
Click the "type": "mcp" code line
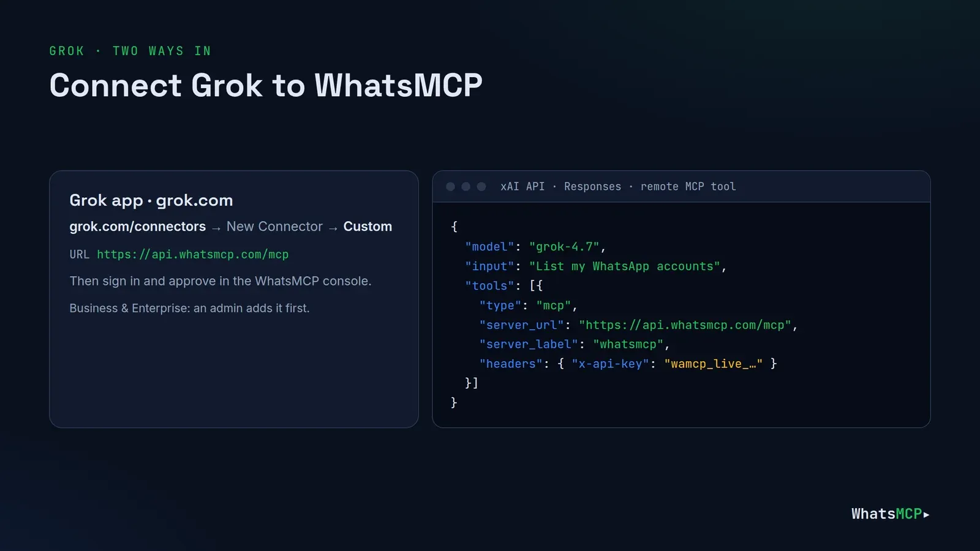coord(528,305)
